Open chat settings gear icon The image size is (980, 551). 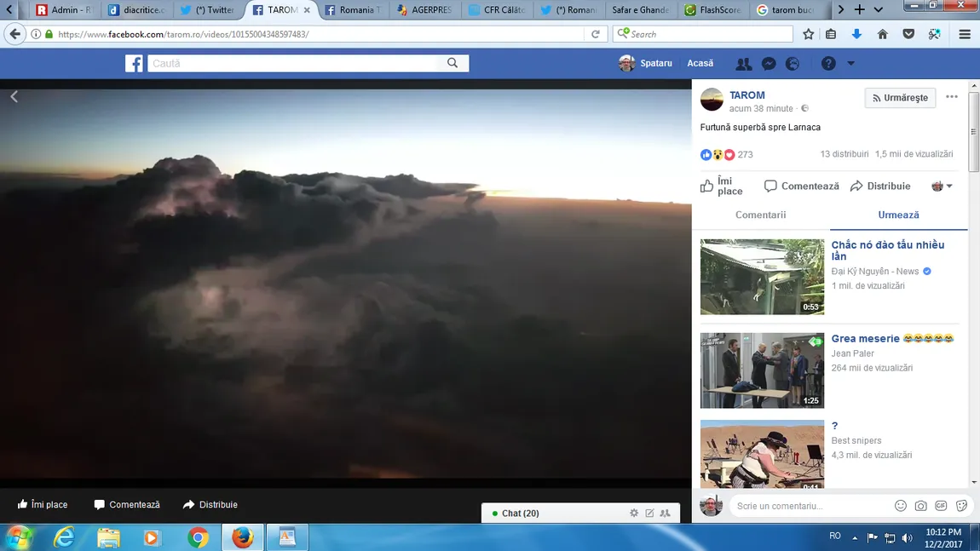pos(633,514)
